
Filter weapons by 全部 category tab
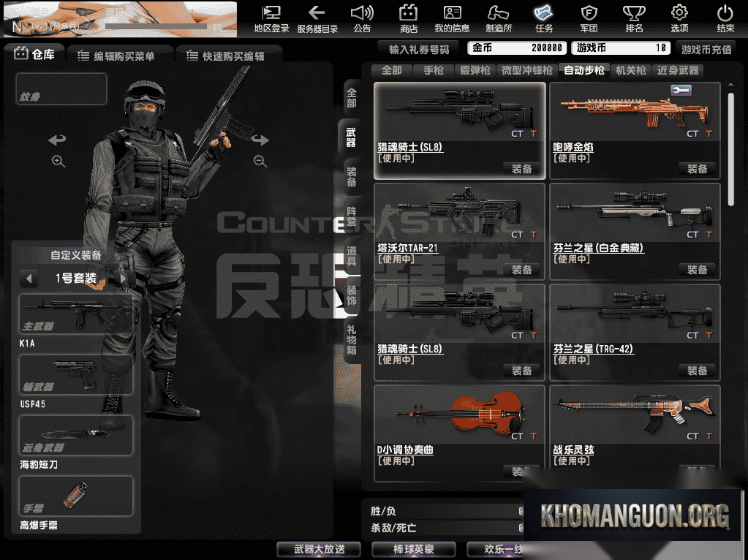click(392, 71)
